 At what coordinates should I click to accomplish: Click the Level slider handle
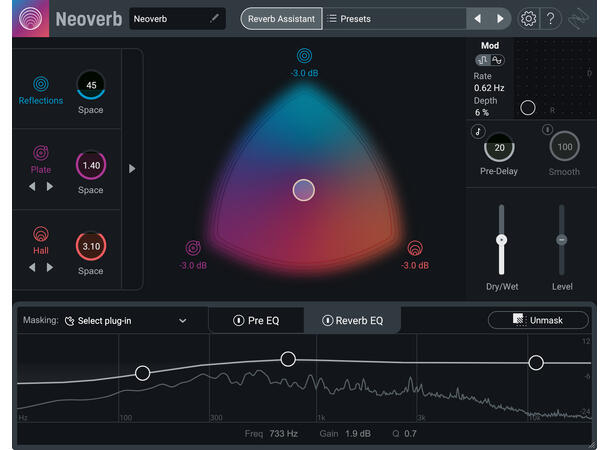click(561, 240)
